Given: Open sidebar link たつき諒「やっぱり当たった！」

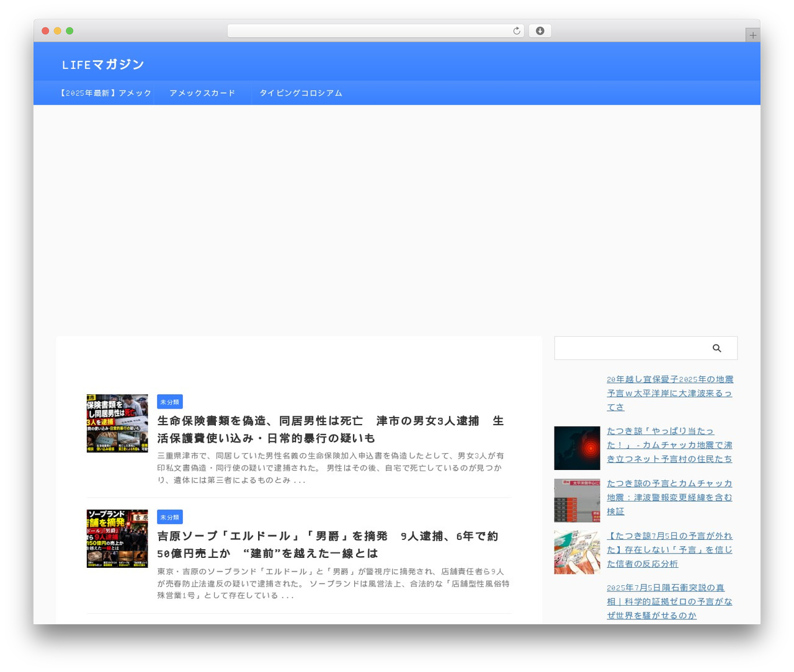Looking at the screenshot, I should pos(669,445).
